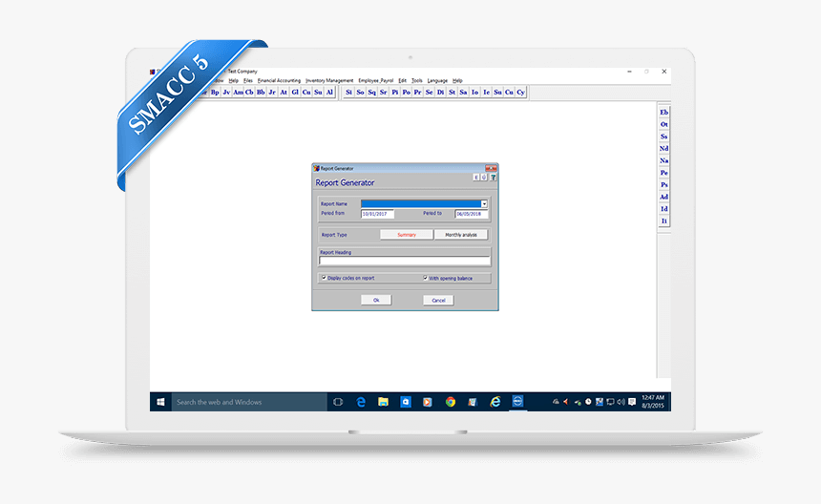This screenshot has width=821, height=504.
Task: Click the Ss icon in right sidebar
Action: click(663, 136)
